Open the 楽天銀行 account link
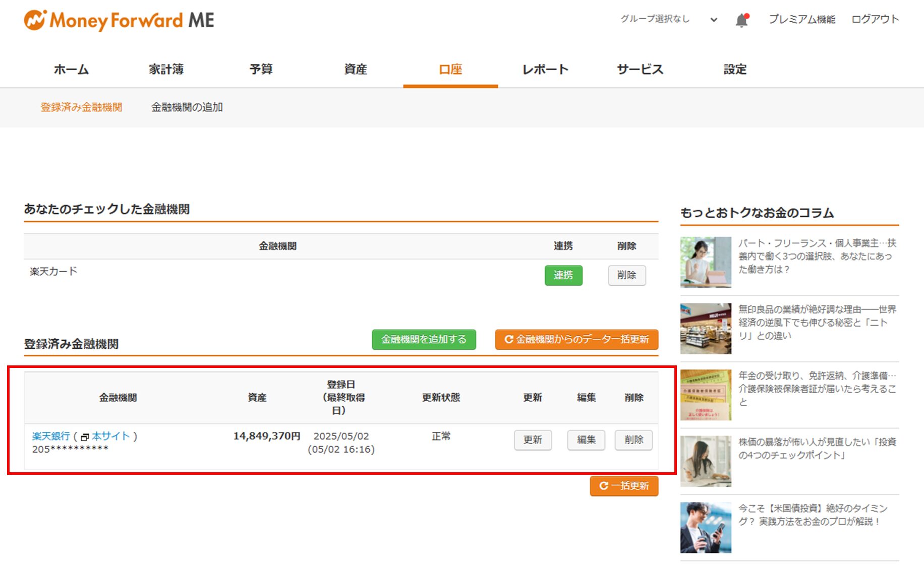The height and width of the screenshot is (567, 924). coord(51,436)
